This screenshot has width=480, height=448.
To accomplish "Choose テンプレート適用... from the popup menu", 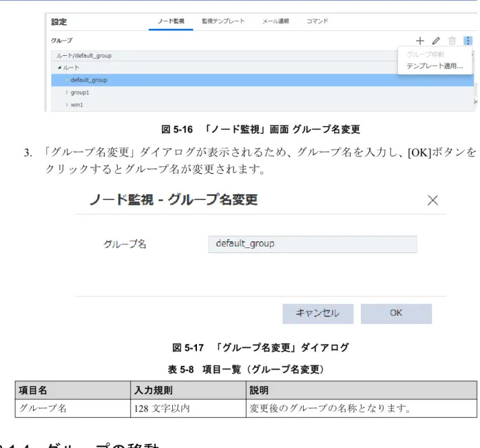I will (x=435, y=66).
